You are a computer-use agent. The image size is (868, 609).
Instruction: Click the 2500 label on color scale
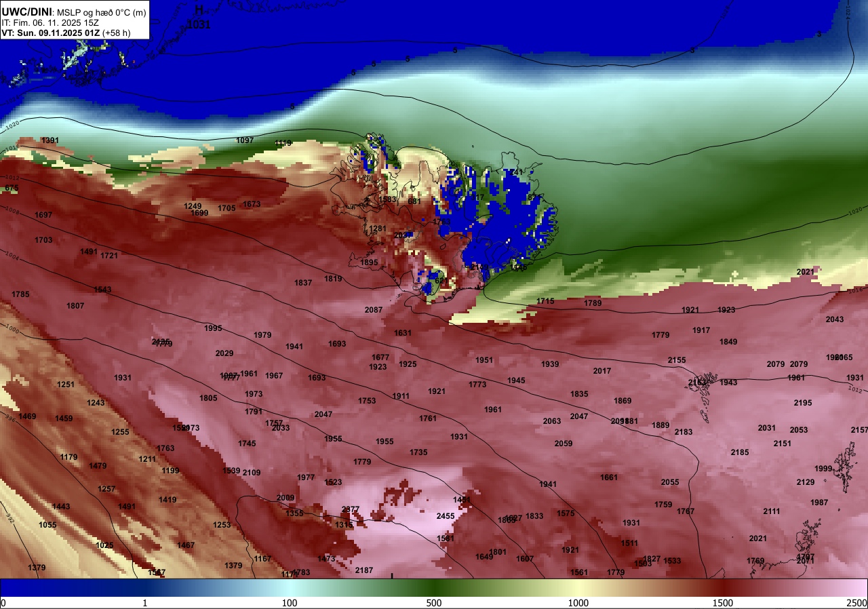click(x=856, y=603)
